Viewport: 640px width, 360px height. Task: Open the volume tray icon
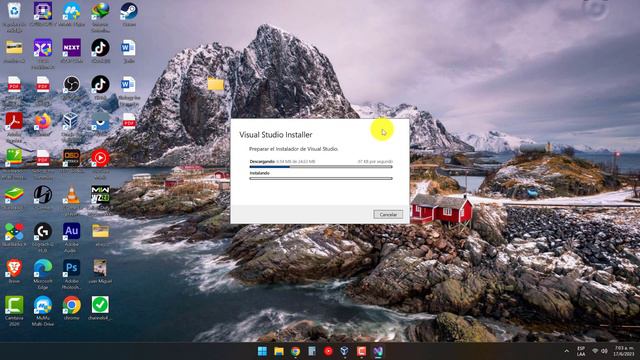click(x=604, y=351)
